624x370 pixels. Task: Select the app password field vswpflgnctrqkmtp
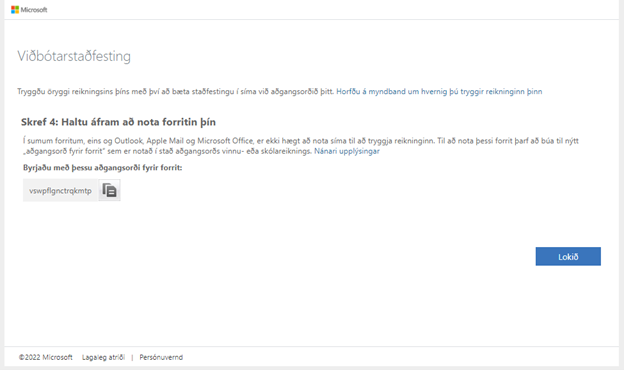coord(60,191)
